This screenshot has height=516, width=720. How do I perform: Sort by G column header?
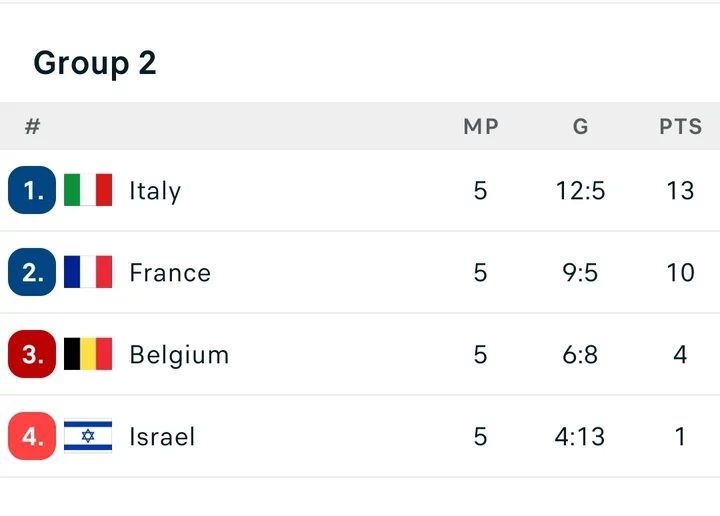click(x=581, y=127)
